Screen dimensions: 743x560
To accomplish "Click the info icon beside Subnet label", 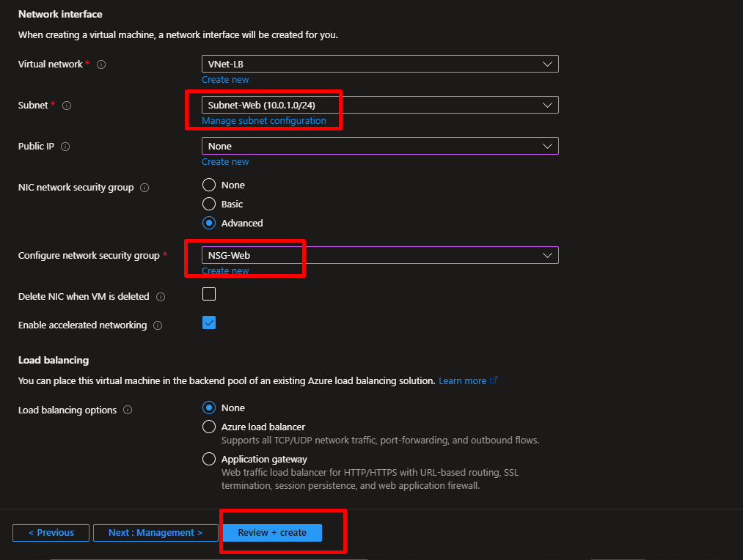I will (67, 106).
